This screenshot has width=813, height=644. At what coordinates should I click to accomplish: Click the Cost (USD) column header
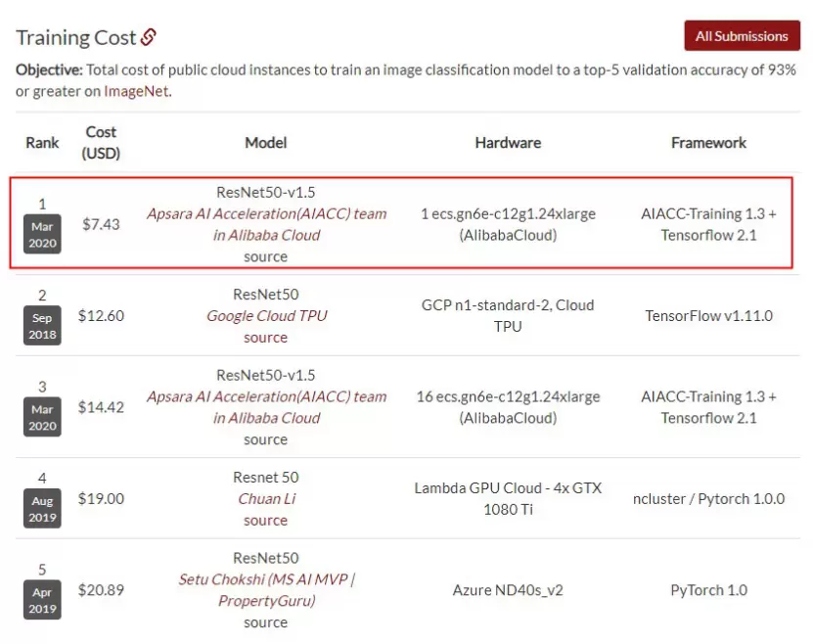point(101,142)
